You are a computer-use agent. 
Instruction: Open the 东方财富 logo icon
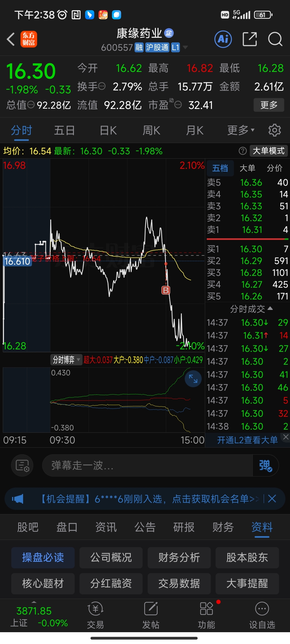(x=29, y=39)
